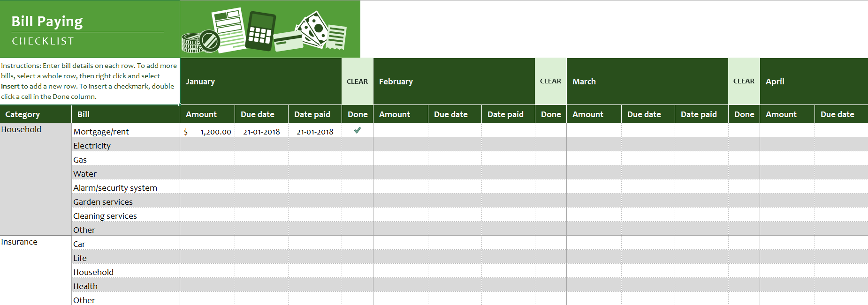
Task: Toggle the February Done cell for Mortgage/rent
Action: click(x=551, y=131)
